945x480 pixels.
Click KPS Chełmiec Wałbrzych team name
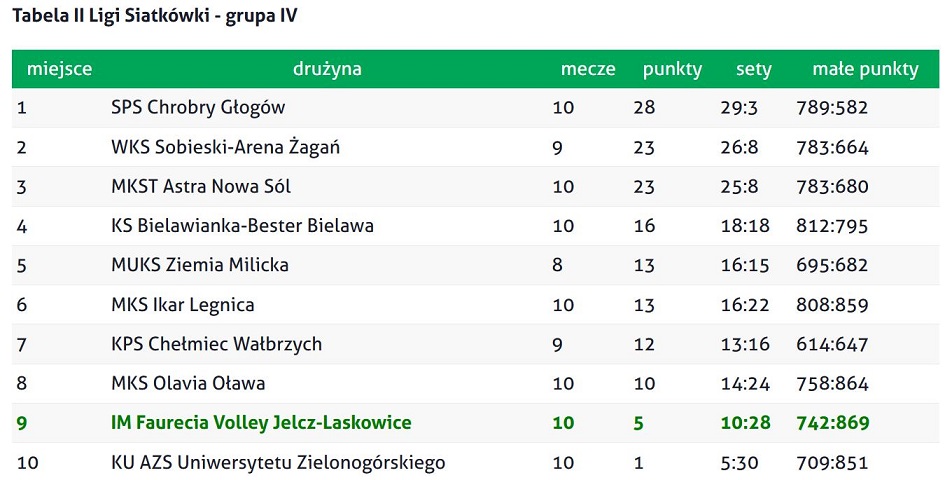(216, 344)
